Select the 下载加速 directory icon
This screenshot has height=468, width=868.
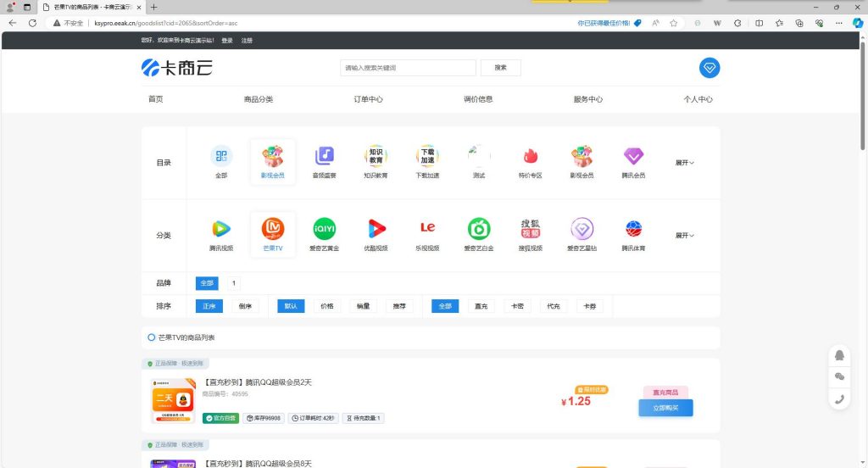(427, 156)
